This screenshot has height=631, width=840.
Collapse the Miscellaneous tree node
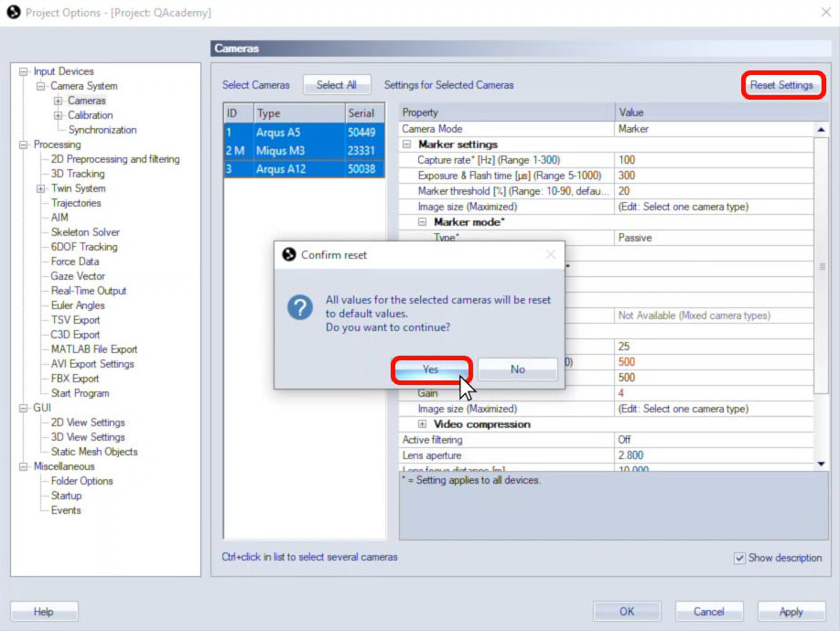(23, 466)
